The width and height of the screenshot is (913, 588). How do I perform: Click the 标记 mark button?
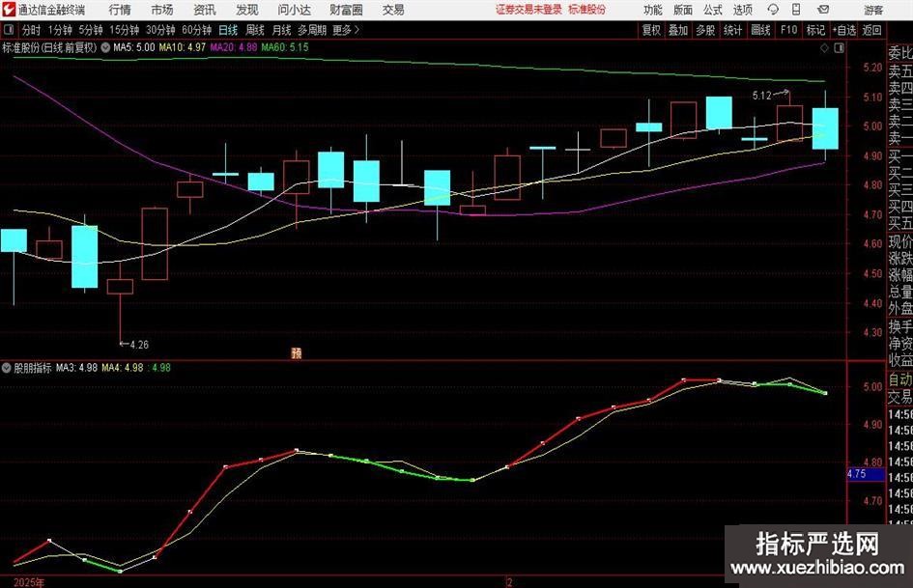click(815, 30)
